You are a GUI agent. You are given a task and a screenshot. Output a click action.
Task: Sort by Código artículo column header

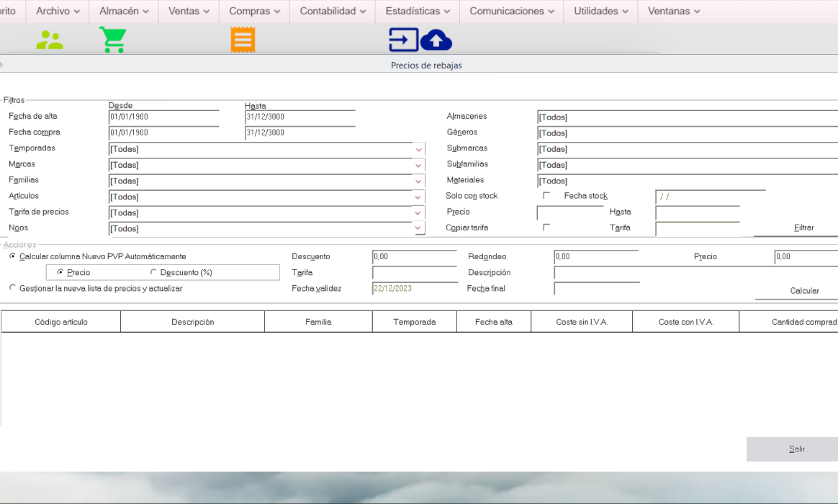(61, 322)
